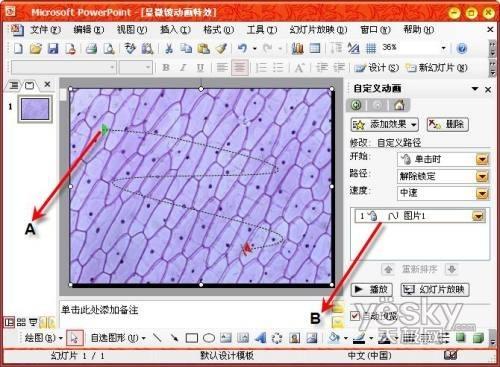Viewport: 500px width, 367px height.
Task: Click the 删除 effect button
Action: tap(448, 125)
